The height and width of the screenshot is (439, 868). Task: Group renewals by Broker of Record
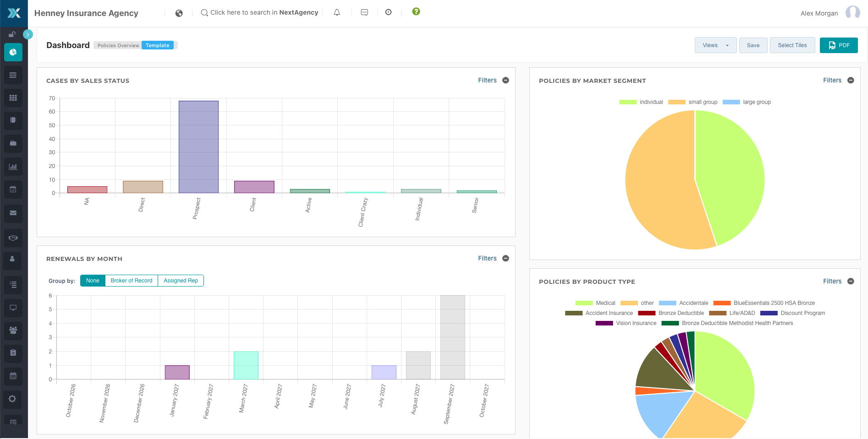(x=132, y=281)
